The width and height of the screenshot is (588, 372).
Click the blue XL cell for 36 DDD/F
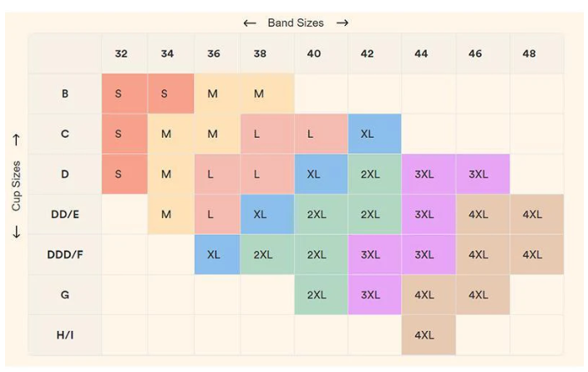[x=214, y=254]
